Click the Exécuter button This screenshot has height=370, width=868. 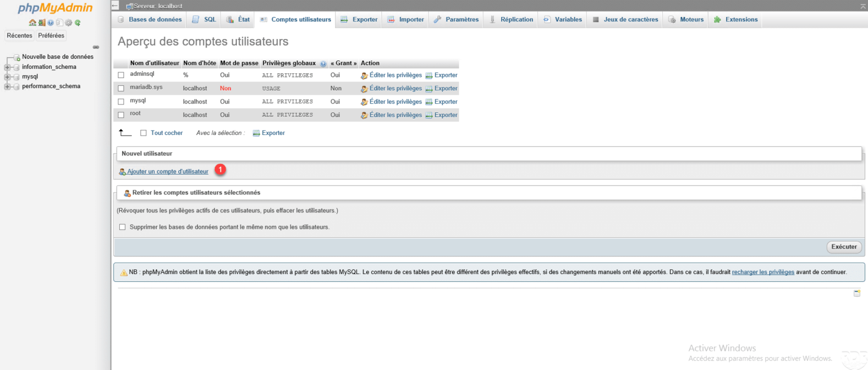point(844,247)
